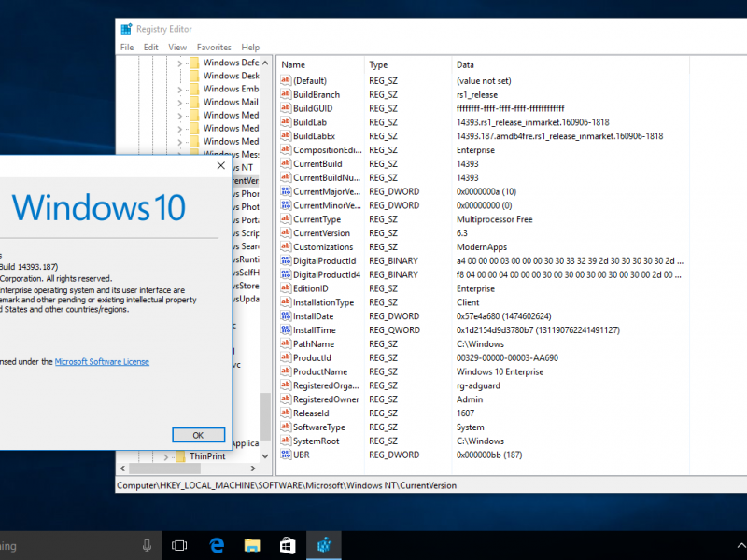Select the RegisteredOwner value icon
The width and height of the screenshot is (747, 560).
[286, 399]
